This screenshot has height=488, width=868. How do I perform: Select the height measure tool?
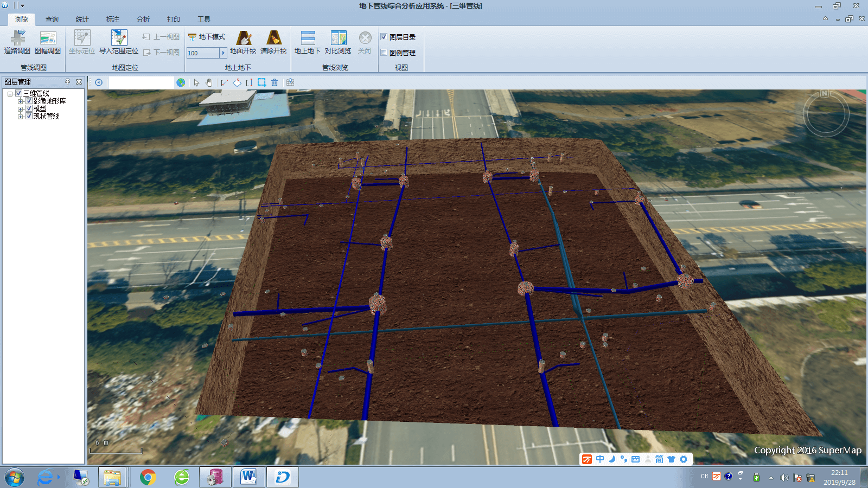click(249, 82)
